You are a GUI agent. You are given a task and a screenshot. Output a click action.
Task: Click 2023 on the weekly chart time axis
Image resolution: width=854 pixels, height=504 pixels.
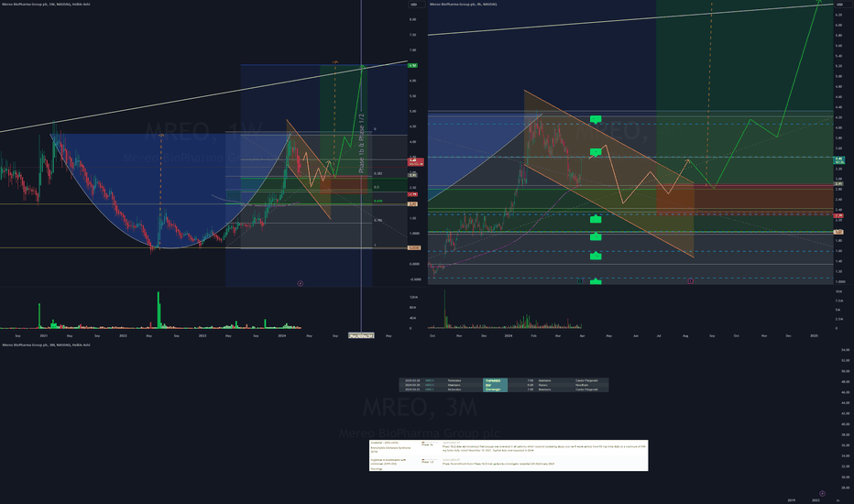(x=203, y=335)
